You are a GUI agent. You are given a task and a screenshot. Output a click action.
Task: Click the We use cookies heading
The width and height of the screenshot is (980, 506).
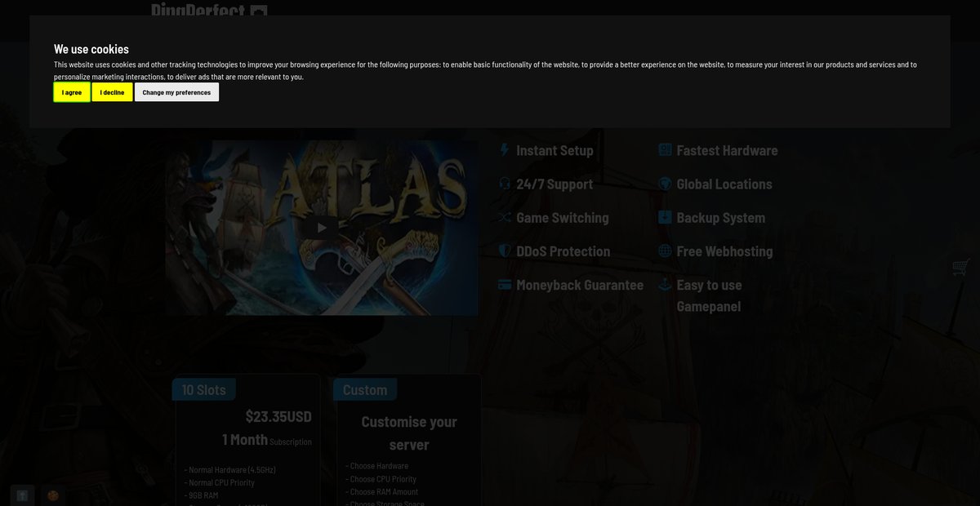point(91,49)
